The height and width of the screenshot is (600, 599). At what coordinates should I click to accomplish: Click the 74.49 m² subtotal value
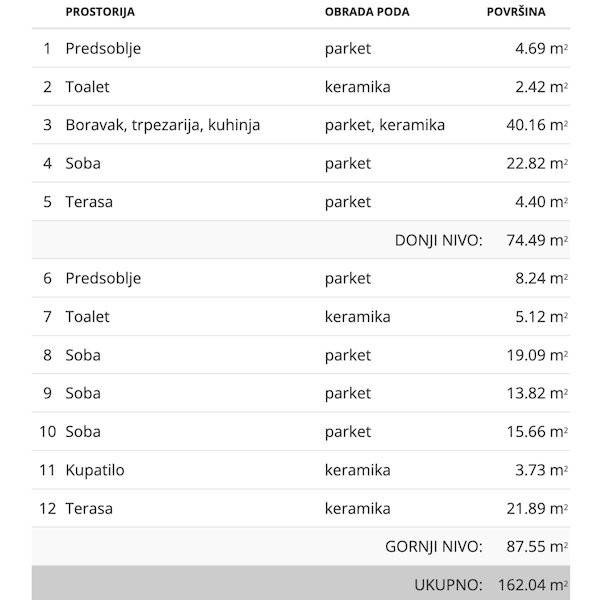(x=537, y=240)
